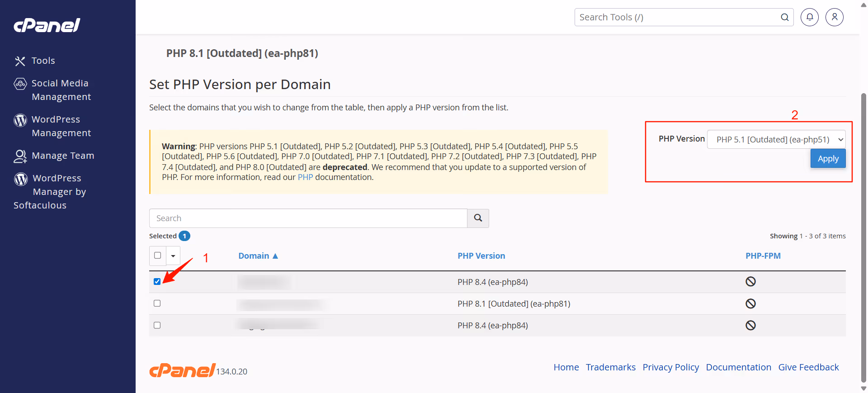
Task: Click the Apply button
Action: (828, 159)
